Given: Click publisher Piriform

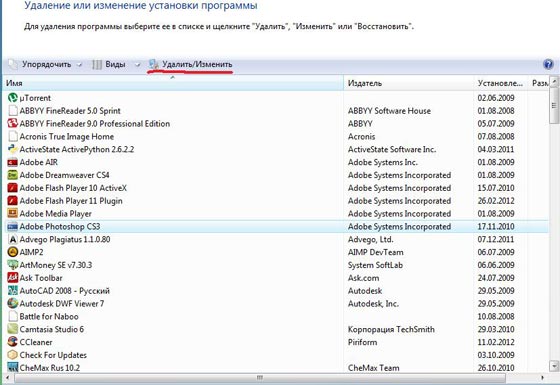Looking at the screenshot, I should pyautogui.click(x=362, y=342).
